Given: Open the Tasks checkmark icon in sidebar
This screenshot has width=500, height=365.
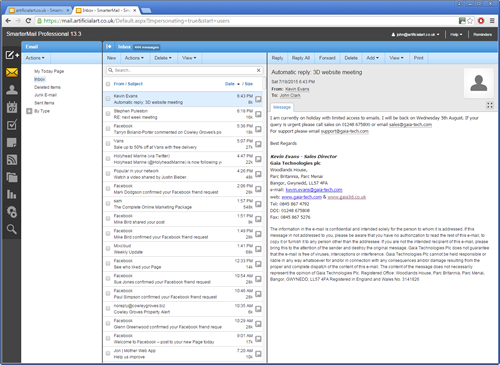Looking at the screenshot, I should tap(12, 125).
